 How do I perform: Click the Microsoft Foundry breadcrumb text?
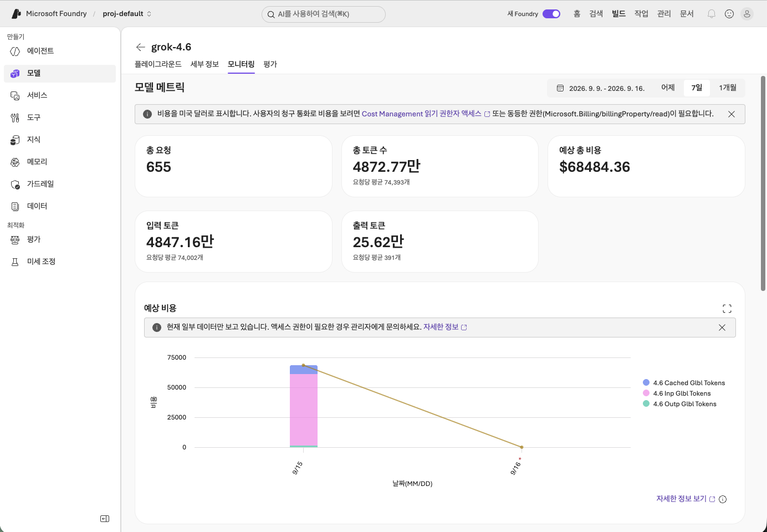(56, 14)
